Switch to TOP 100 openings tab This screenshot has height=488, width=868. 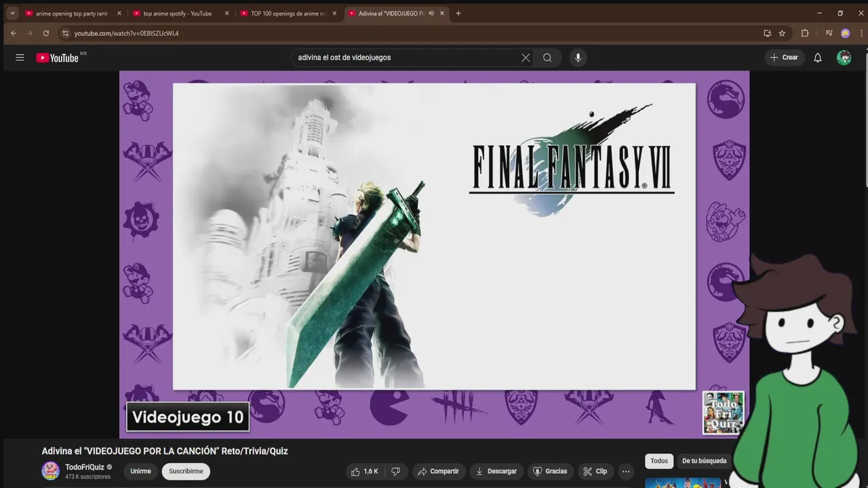(x=288, y=14)
